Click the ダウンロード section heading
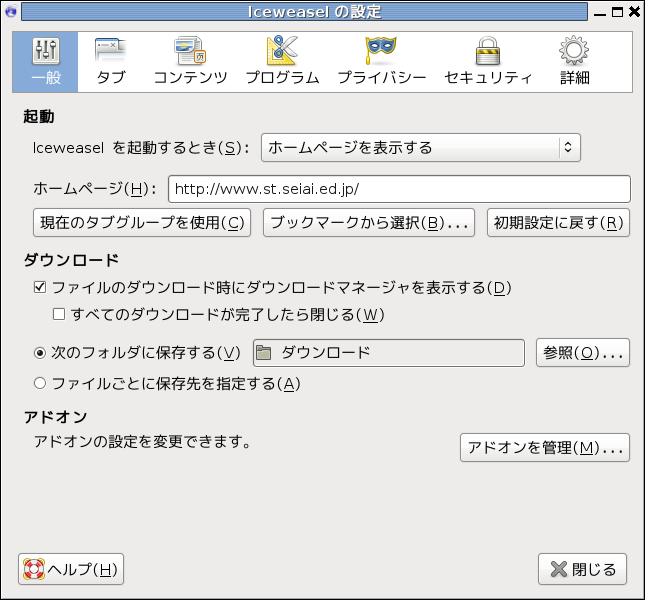The height and width of the screenshot is (600, 645). click(x=71, y=260)
